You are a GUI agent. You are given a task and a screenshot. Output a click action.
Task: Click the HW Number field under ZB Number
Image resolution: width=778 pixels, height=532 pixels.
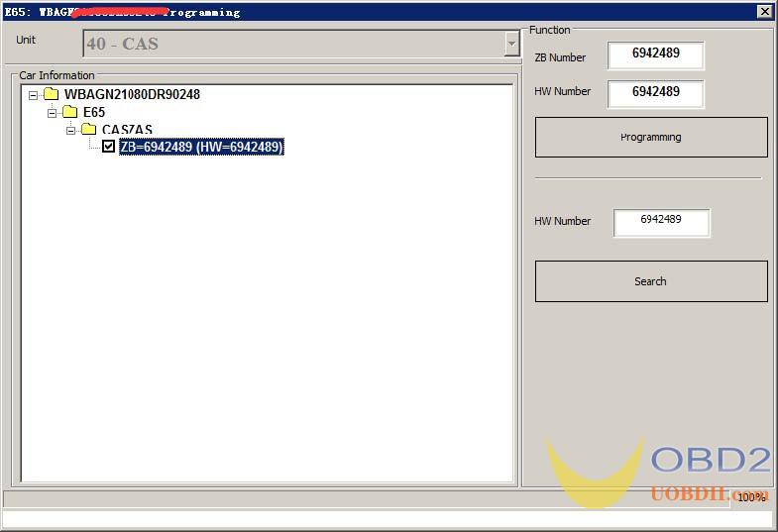655,93
